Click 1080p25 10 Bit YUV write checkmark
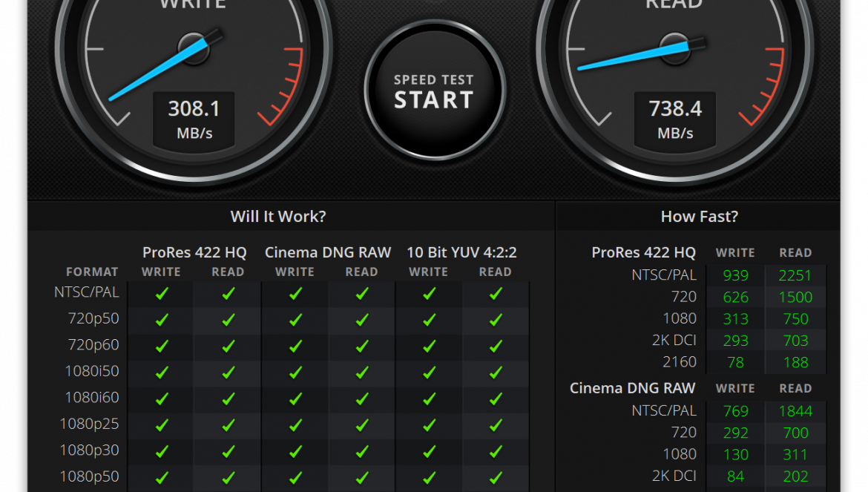868x492 pixels. pos(429,426)
